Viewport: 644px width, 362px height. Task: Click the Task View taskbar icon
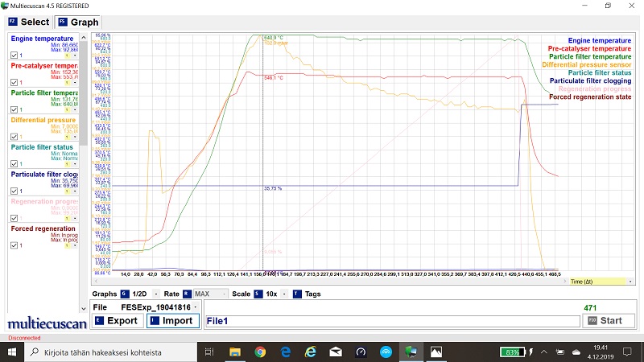click(x=209, y=352)
